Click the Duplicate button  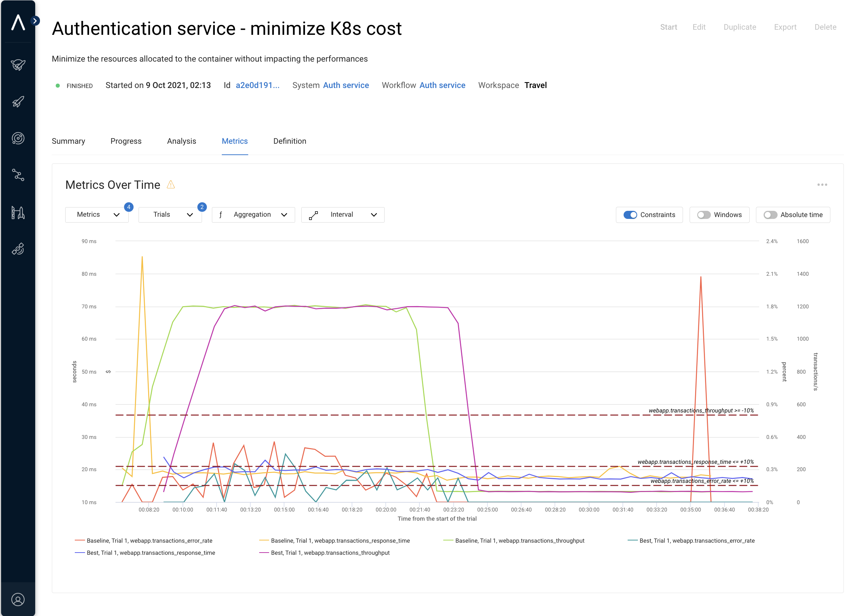[739, 27]
